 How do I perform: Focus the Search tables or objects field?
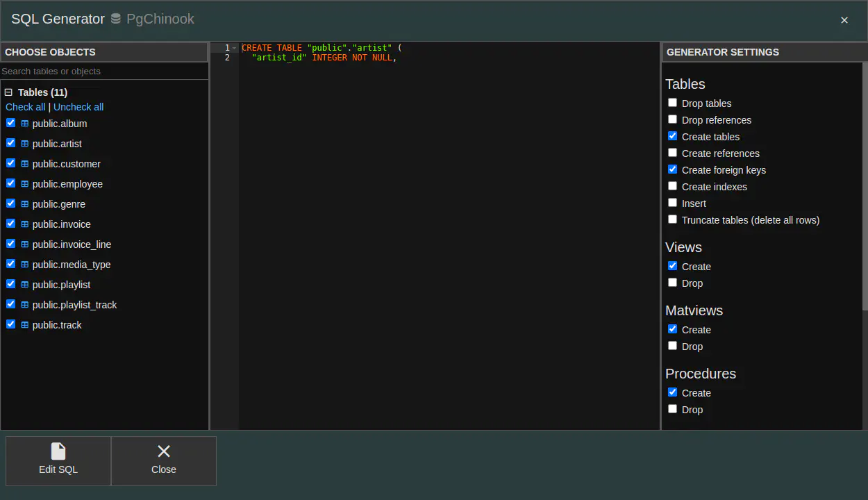coord(104,72)
